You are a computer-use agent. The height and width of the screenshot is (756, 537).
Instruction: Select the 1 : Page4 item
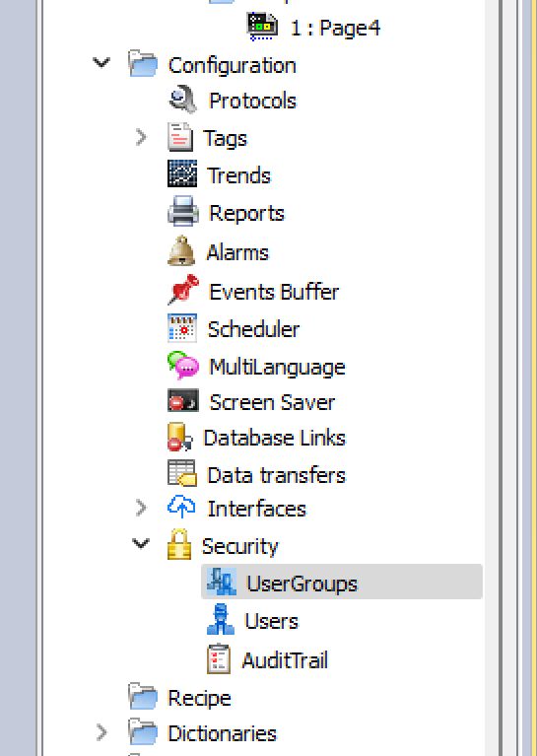[x=335, y=28]
